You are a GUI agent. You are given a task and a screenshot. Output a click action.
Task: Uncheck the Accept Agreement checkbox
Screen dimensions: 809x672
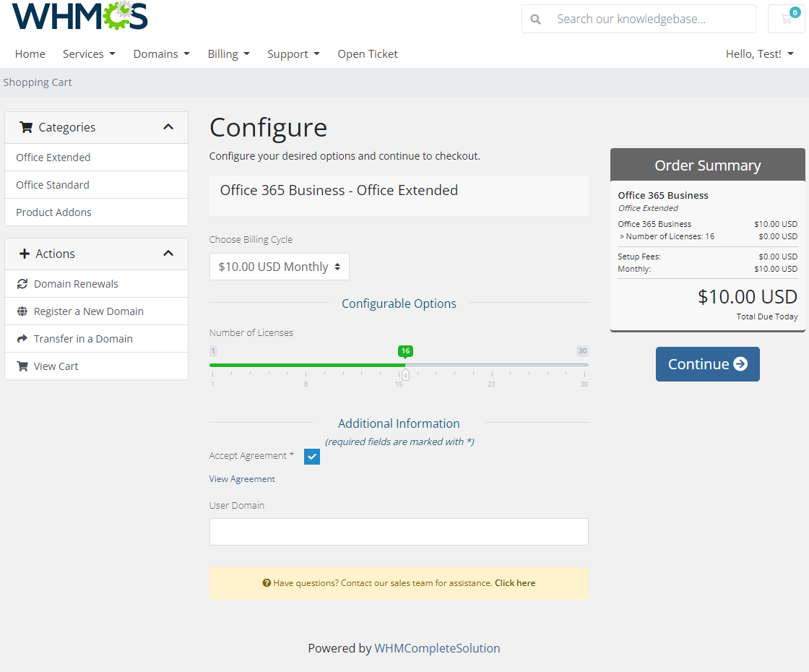[312, 456]
